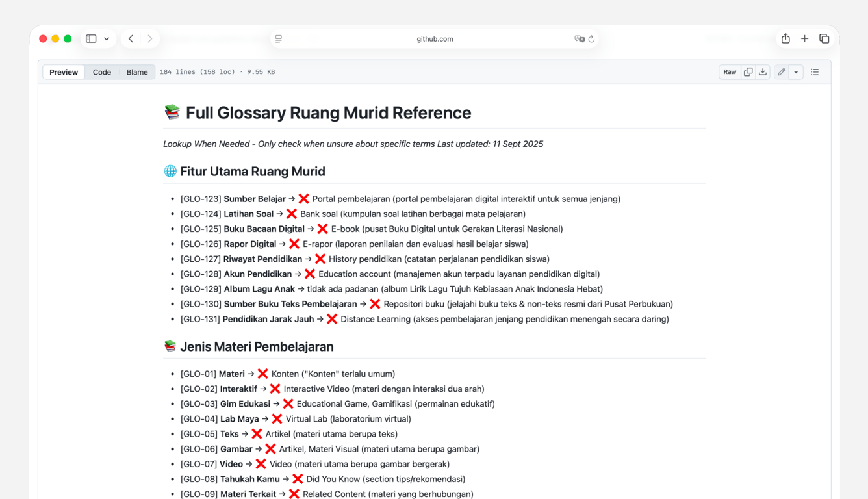Open more edit options dropdown beside pencil
868x499 pixels.
coord(796,72)
